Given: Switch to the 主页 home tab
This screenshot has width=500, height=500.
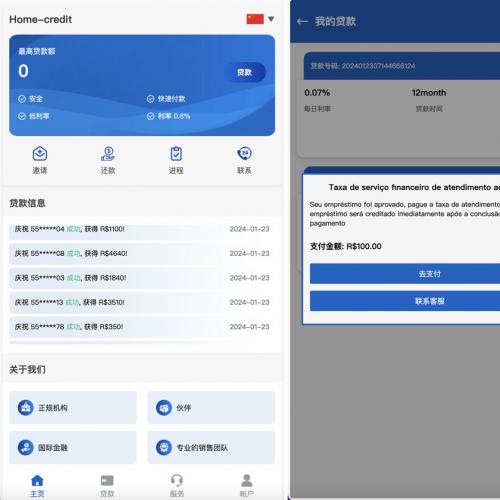Looking at the screenshot, I should 37,486.
